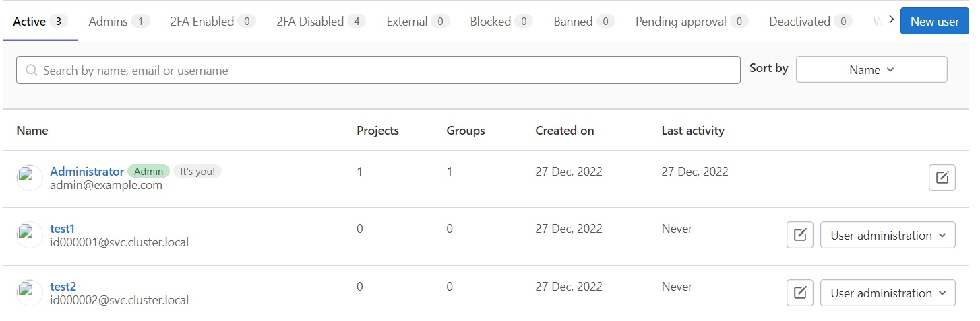Click edit icon for test1 user
The height and width of the screenshot is (321, 980).
800,235
